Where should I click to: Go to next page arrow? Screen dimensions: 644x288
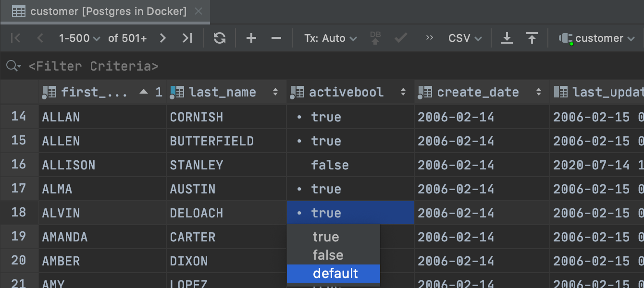coord(163,38)
